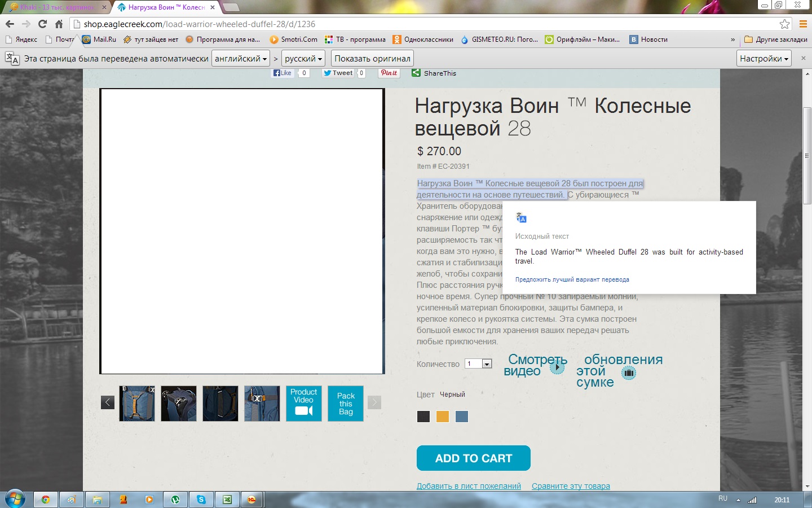Choose the blue color swatch
The image size is (812, 508).
click(x=462, y=417)
